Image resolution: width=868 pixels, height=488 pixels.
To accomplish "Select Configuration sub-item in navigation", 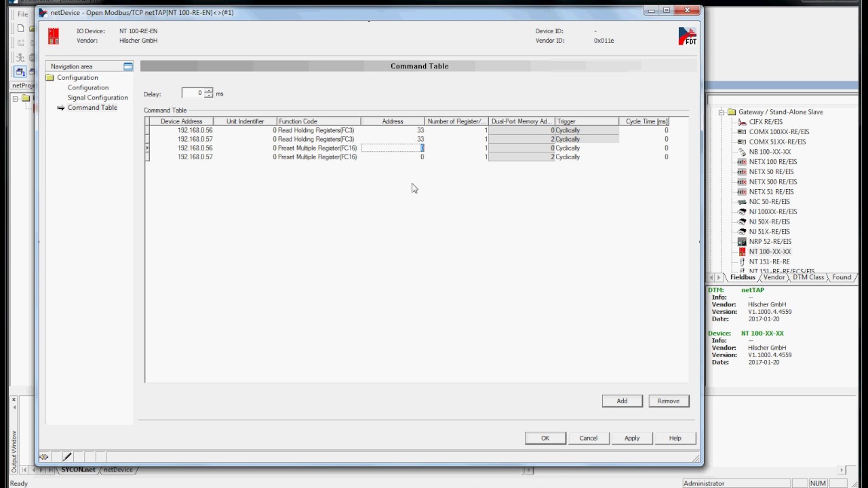I will [x=88, y=87].
